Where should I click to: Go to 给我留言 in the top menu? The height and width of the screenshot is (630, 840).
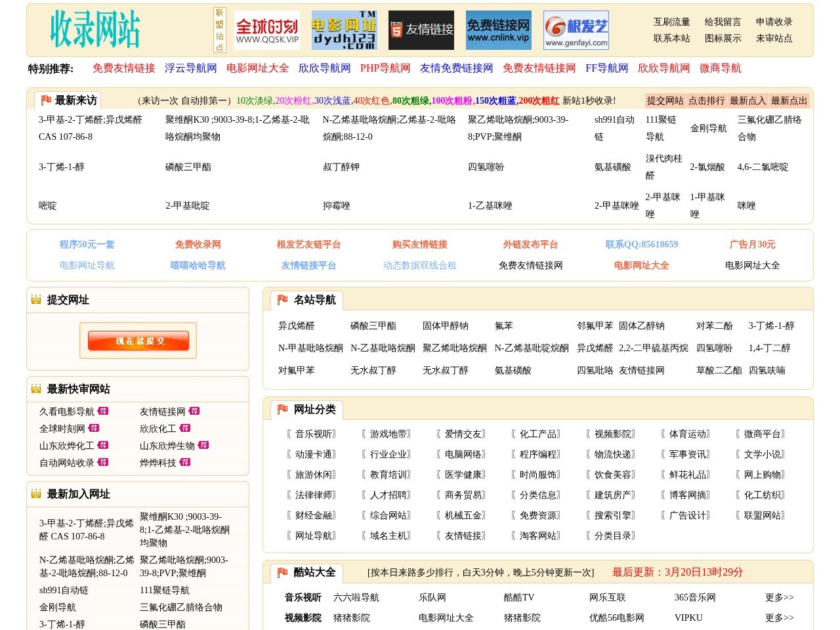pyautogui.click(x=723, y=22)
